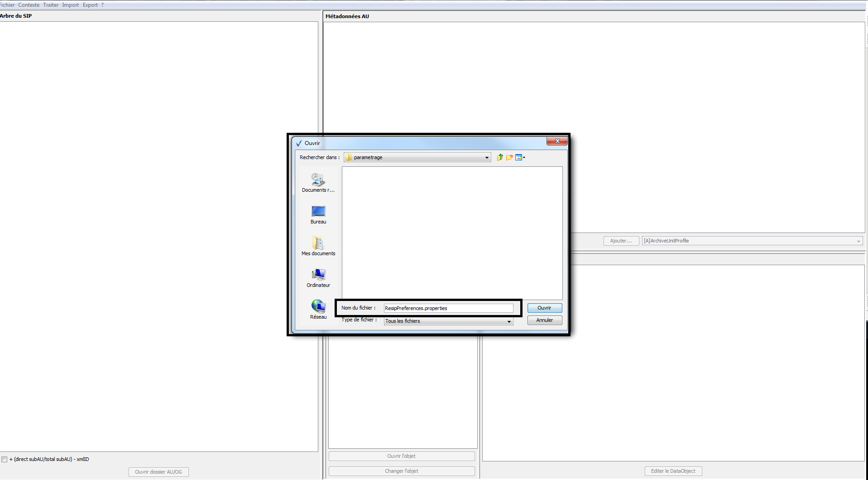This screenshot has width=868, height=480.
Task: Select the Ordinateur shortcut
Action: tap(318, 278)
